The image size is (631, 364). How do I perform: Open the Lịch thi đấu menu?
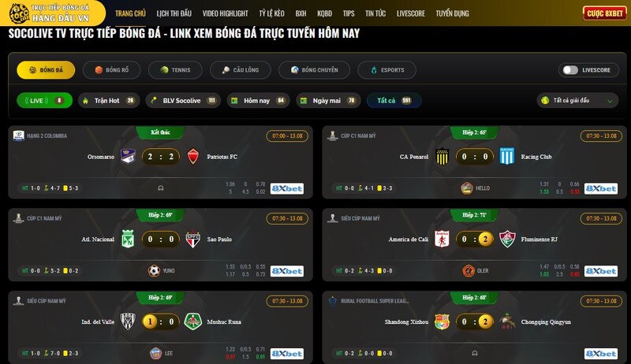point(174,13)
